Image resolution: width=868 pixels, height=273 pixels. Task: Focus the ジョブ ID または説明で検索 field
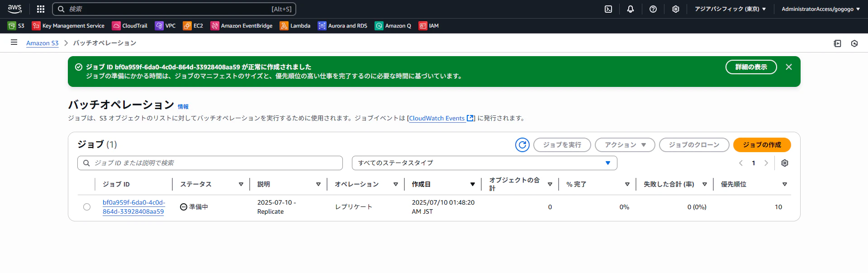coord(210,163)
